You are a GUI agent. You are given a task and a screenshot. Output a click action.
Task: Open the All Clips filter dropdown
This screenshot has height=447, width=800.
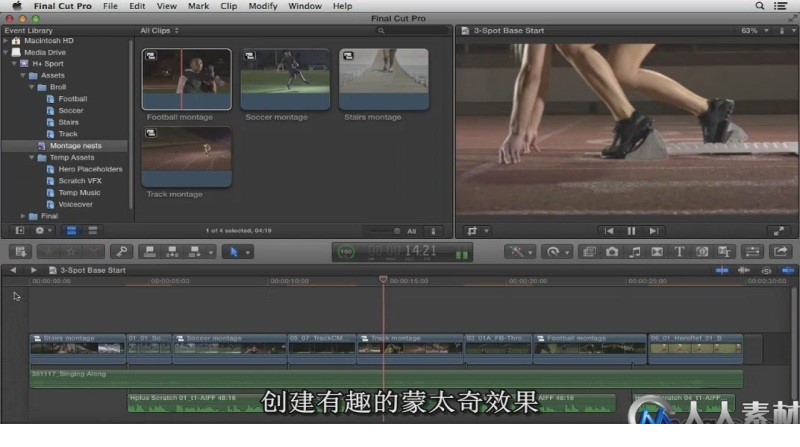point(160,31)
